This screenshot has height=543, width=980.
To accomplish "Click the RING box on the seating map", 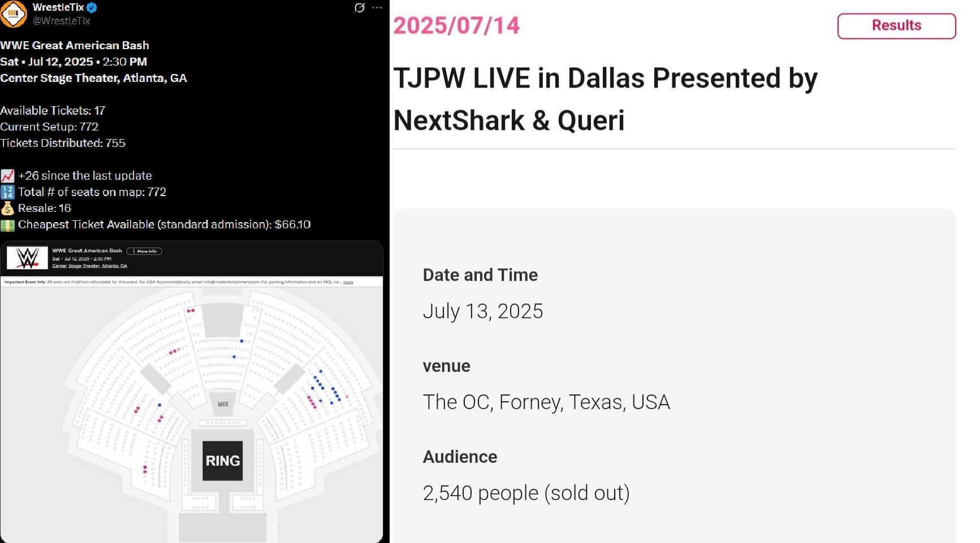I will (x=223, y=461).
